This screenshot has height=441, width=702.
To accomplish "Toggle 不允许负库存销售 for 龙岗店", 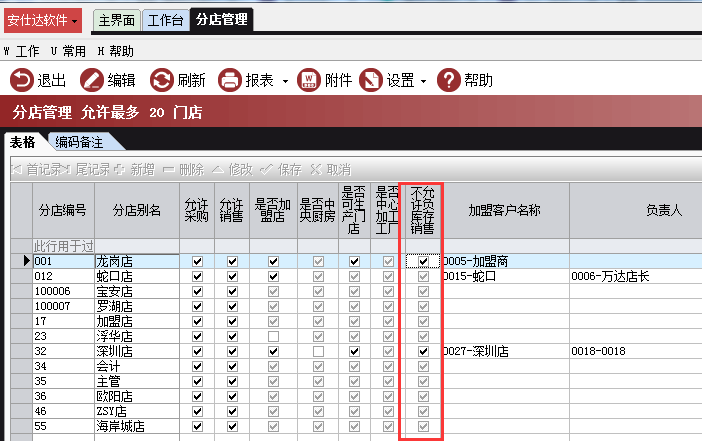I will [x=423, y=261].
